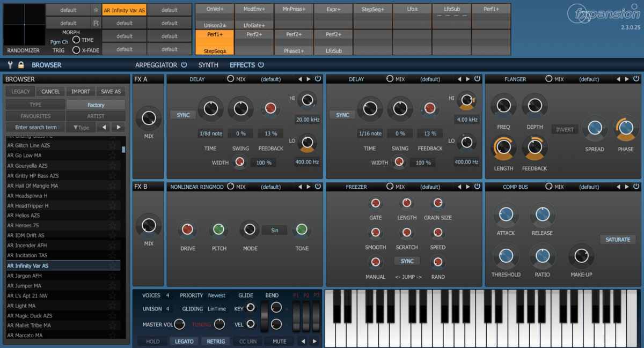The image size is (644, 348).
Task: Click the padlock lock icon
Action: coord(21,65)
